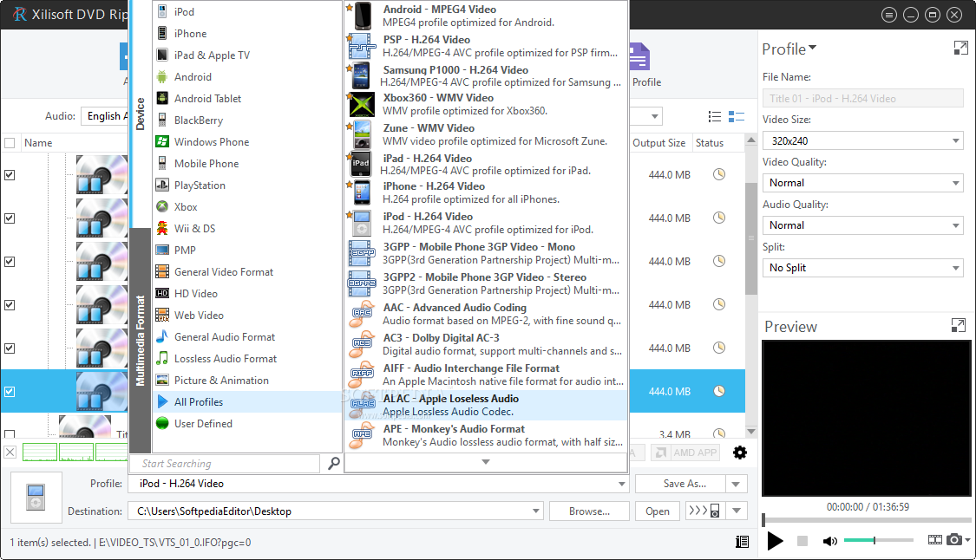Image resolution: width=976 pixels, height=560 pixels.
Task: Play the preview video
Action: [x=775, y=541]
